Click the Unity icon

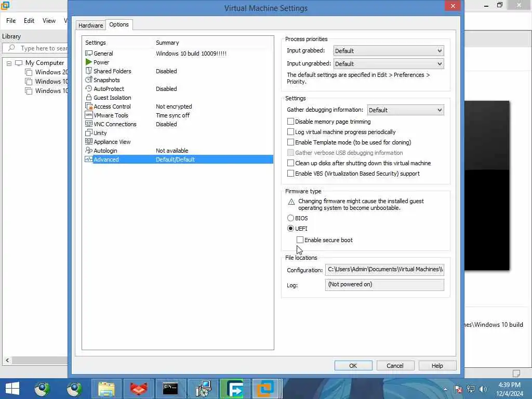(x=88, y=132)
